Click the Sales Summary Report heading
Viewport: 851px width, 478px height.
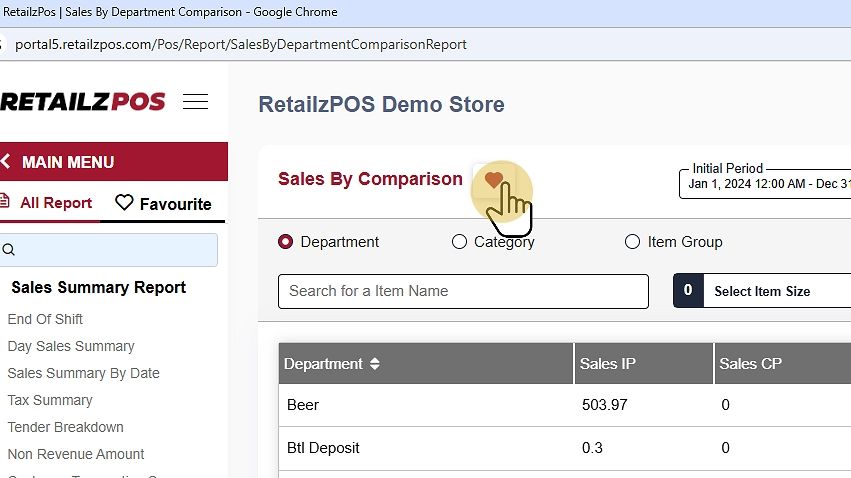tap(98, 287)
